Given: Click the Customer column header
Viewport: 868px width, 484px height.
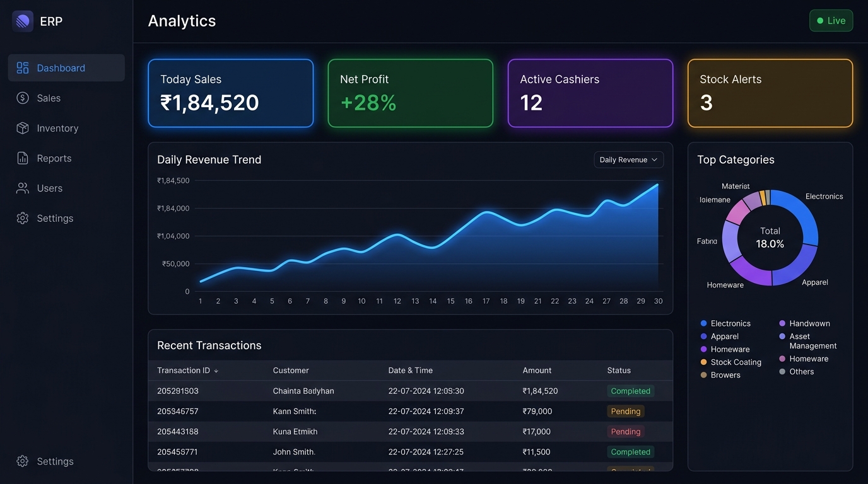Looking at the screenshot, I should pyautogui.click(x=291, y=371).
